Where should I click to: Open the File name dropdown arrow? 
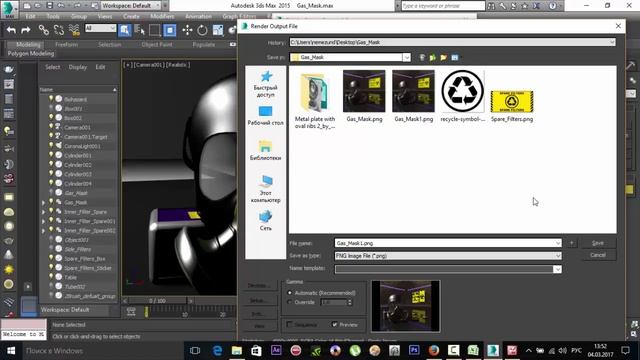558,243
